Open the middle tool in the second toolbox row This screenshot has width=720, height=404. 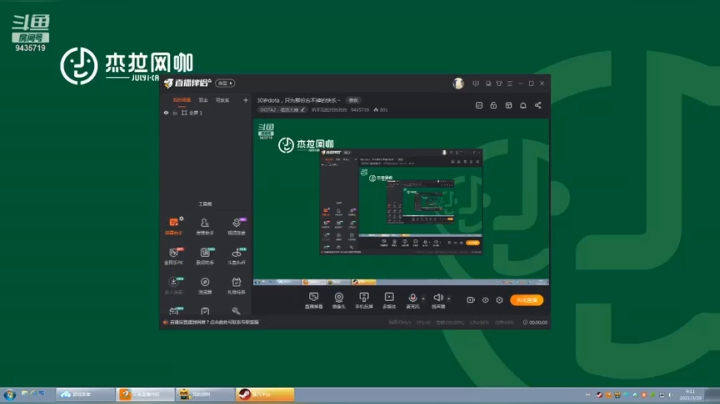(205, 256)
